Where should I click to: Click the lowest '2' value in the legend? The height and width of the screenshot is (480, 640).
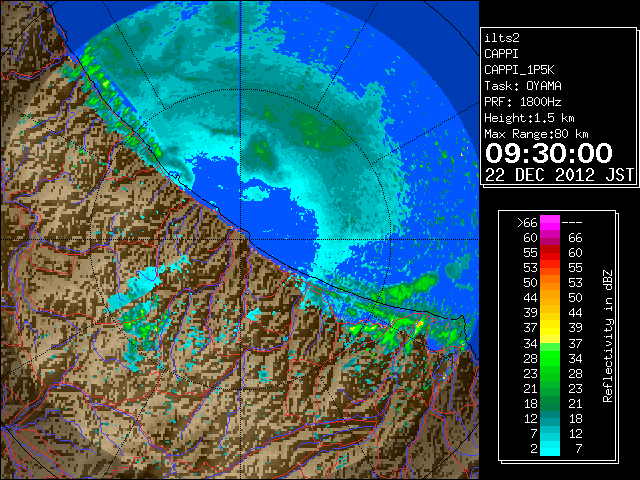(533, 449)
